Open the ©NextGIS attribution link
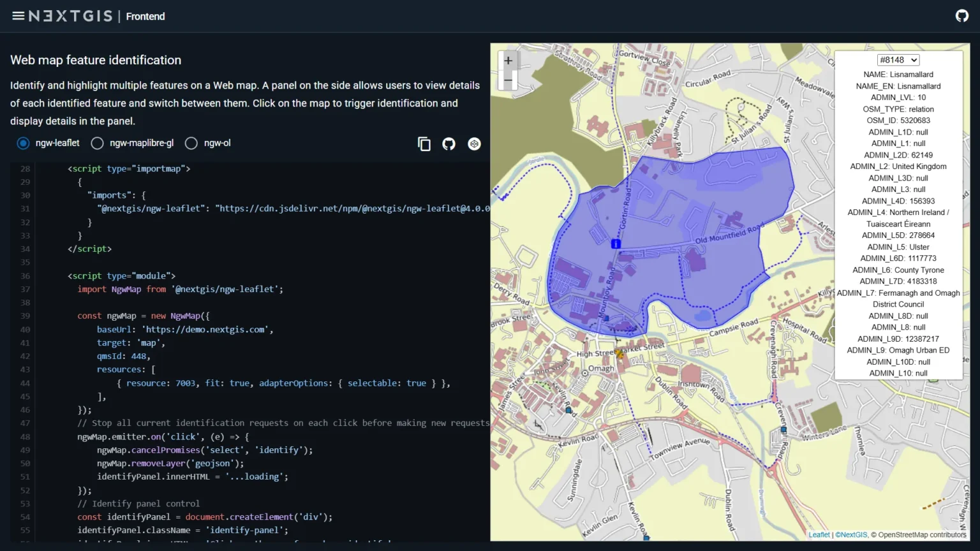This screenshot has width=980, height=551. (852, 535)
